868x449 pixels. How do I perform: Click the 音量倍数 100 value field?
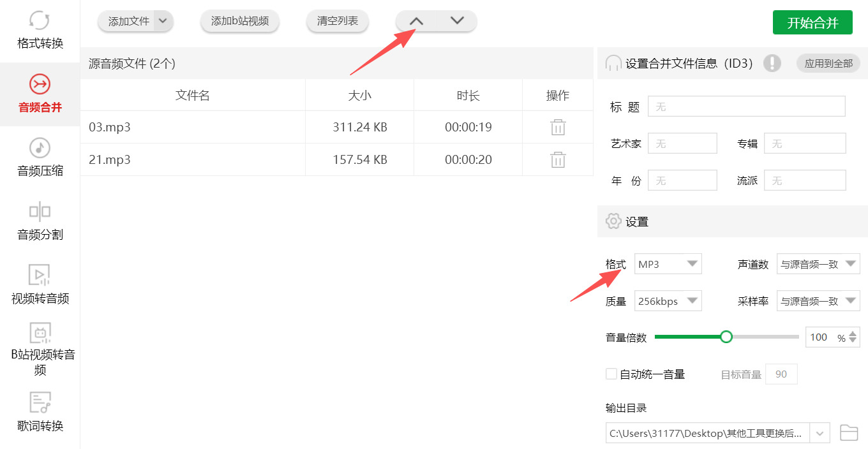[820, 337]
